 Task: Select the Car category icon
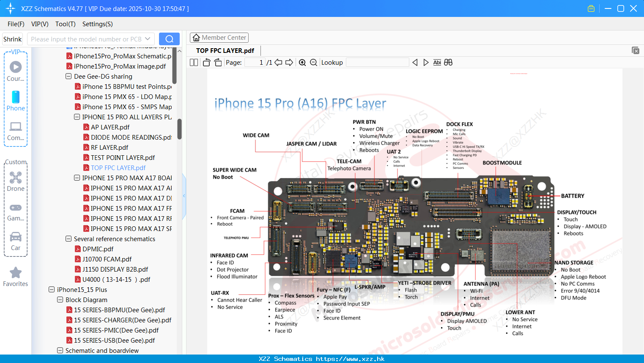pos(16,236)
